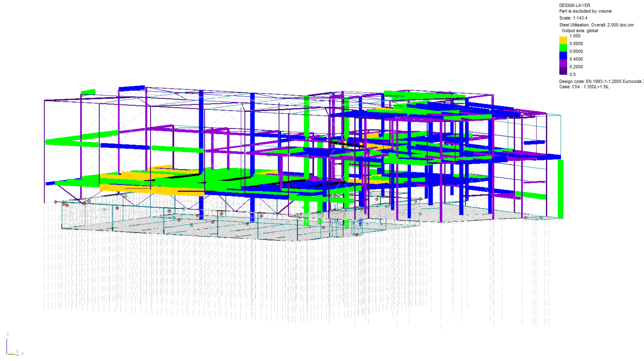
Task: Click the leftmost pinned support marker
Action: click(x=55, y=202)
